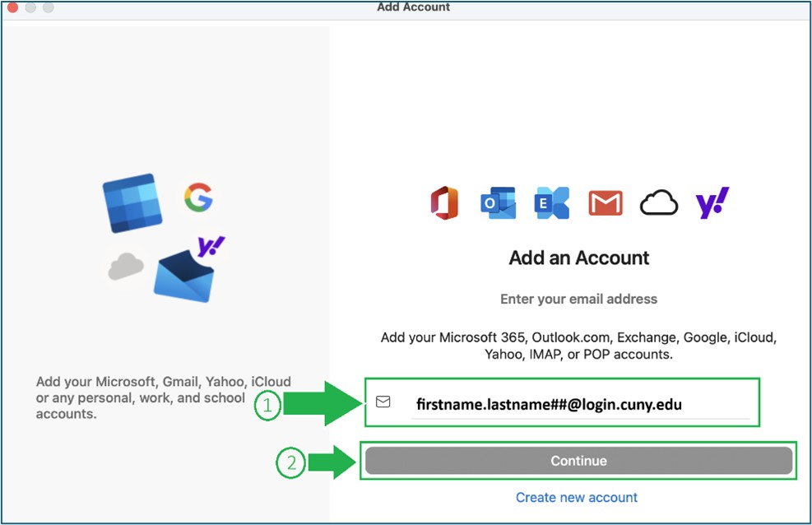812x525 pixels.
Task: Click the Exchange icon
Action: (552, 203)
